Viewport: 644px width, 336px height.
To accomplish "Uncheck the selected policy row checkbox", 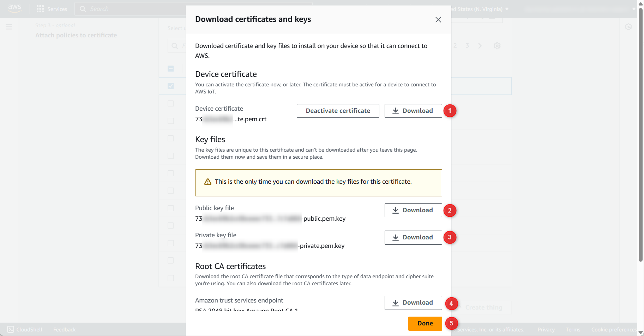I will point(171,86).
